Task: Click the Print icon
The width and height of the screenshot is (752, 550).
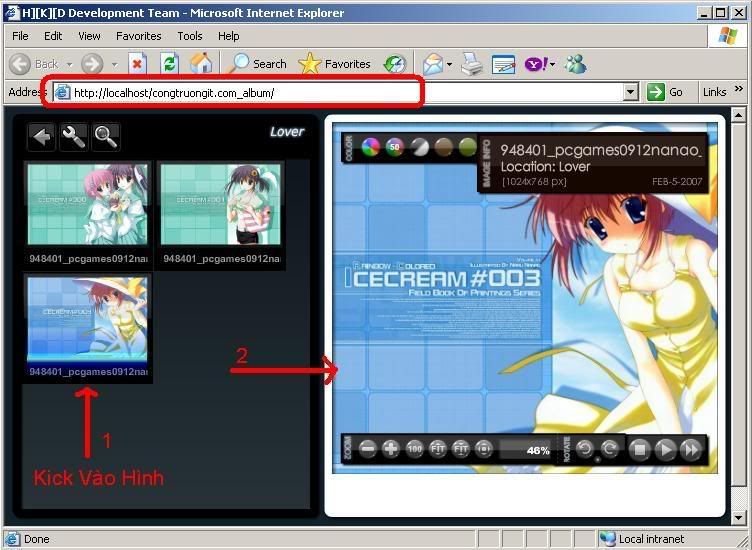Action: [x=472, y=64]
